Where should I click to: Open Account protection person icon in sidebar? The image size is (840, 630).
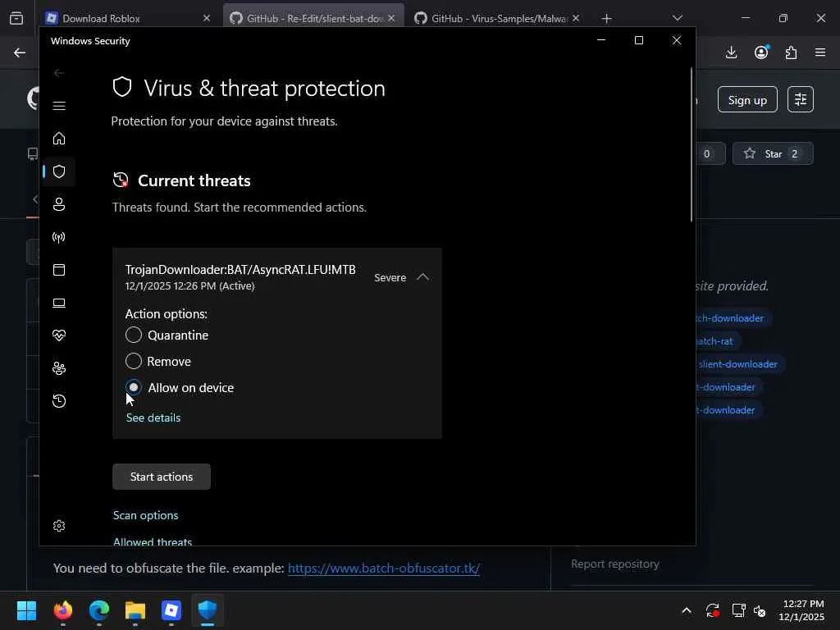(x=59, y=204)
